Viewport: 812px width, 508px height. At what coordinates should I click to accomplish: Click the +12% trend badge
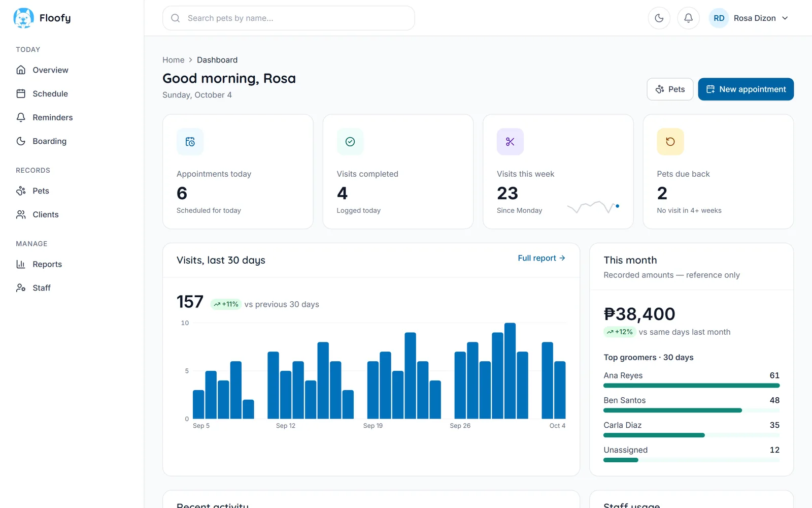coord(619,332)
